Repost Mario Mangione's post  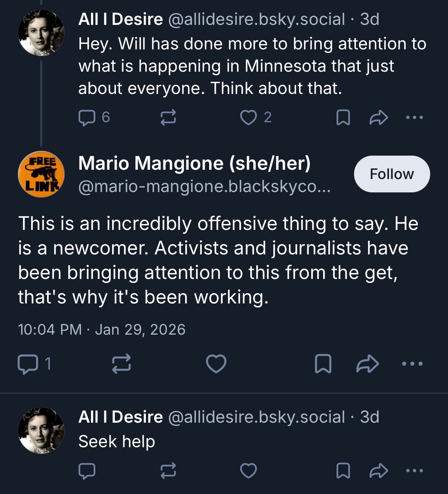121,364
